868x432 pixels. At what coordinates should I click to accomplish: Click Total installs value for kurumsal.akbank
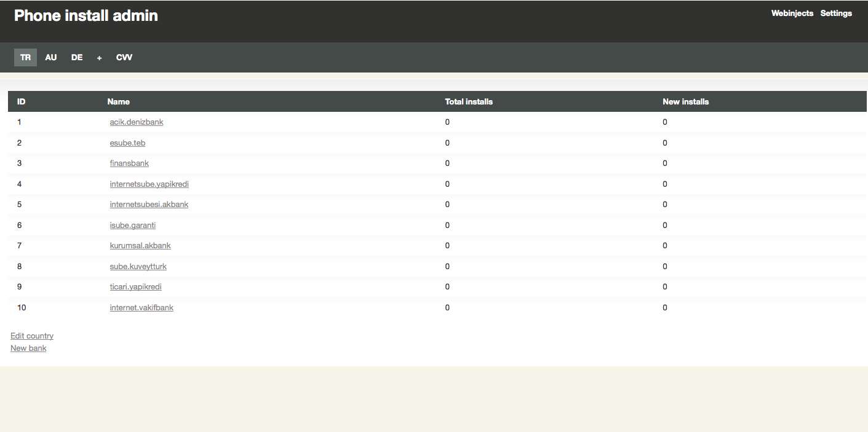coord(447,246)
